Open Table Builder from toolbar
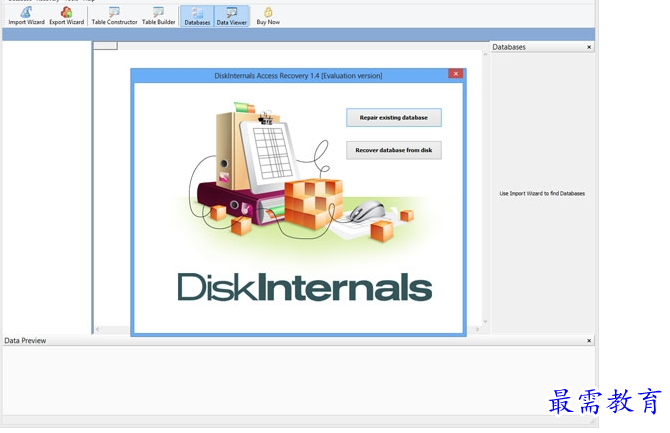Viewport: 670px width, 433px height. (159, 16)
